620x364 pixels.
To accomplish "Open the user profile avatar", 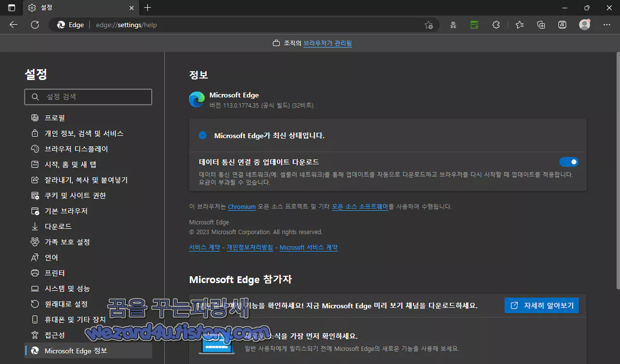I will click(585, 25).
